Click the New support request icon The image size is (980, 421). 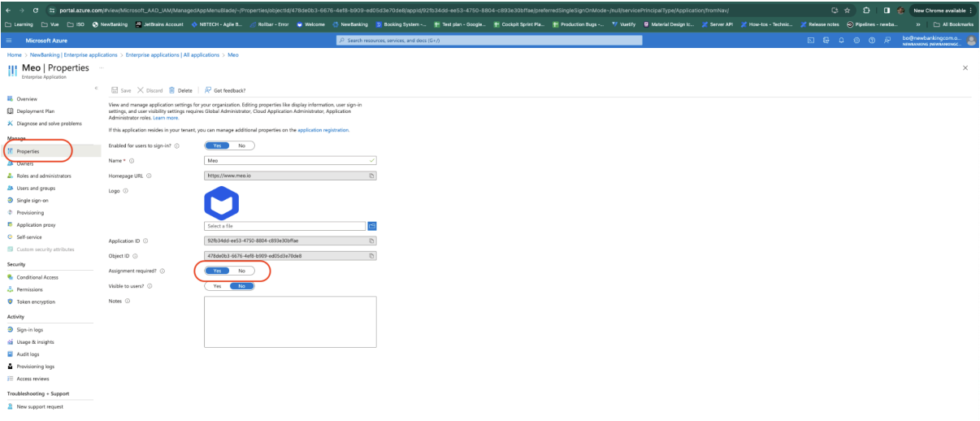[10, 406]
